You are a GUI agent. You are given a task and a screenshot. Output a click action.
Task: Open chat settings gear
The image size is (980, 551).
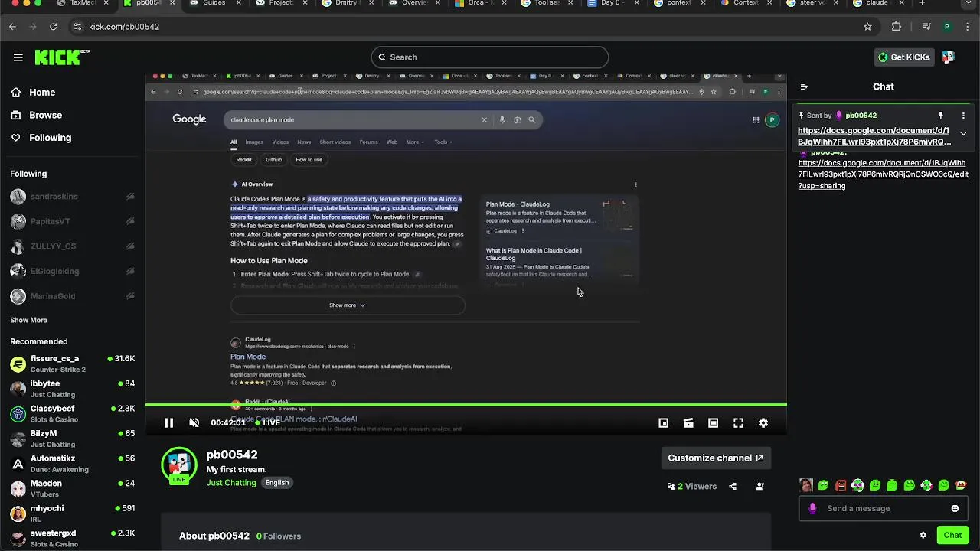tap(923, 535)
